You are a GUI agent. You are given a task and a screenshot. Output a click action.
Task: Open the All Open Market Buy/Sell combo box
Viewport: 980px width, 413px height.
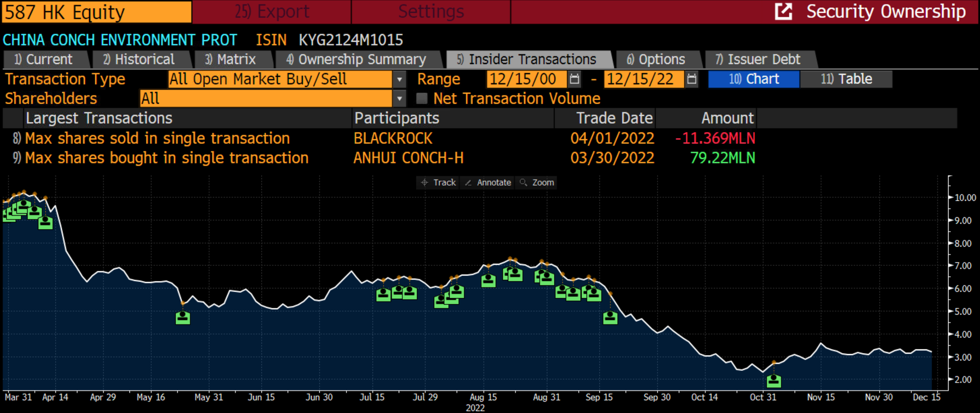279,79
